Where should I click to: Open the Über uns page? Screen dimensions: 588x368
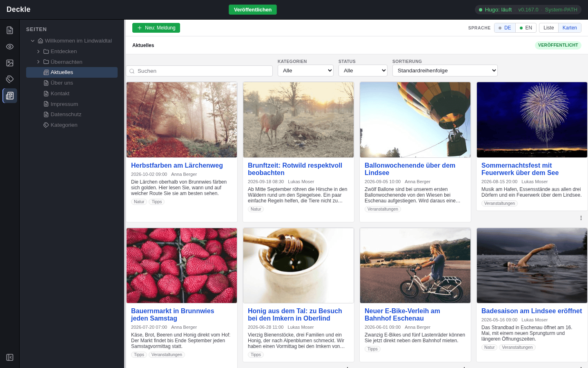72,83
